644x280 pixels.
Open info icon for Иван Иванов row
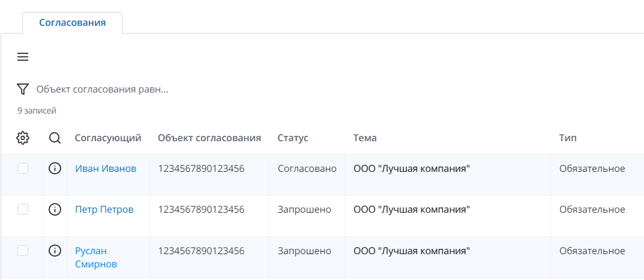pos(55,169)
